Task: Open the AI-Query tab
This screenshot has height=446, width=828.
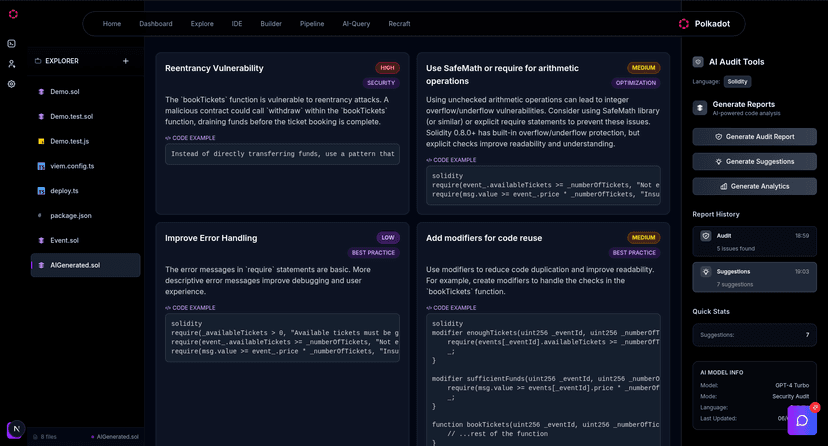Action: coord(356,24)
